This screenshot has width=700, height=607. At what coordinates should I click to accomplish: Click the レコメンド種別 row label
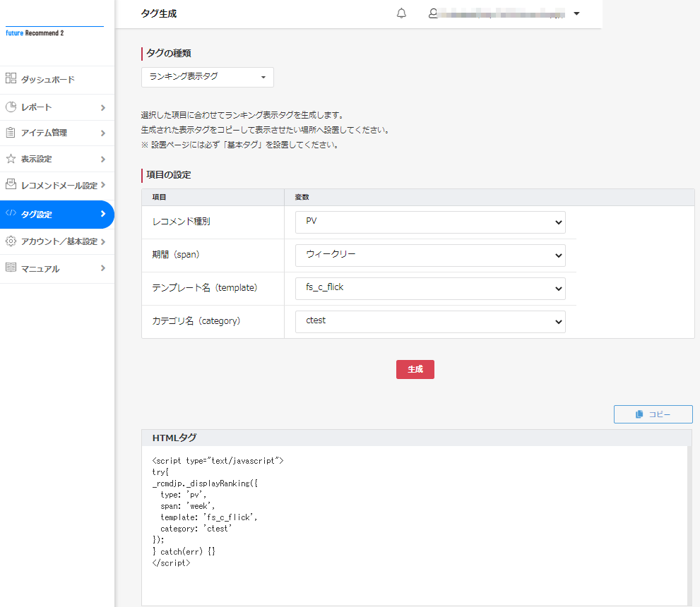182,221
